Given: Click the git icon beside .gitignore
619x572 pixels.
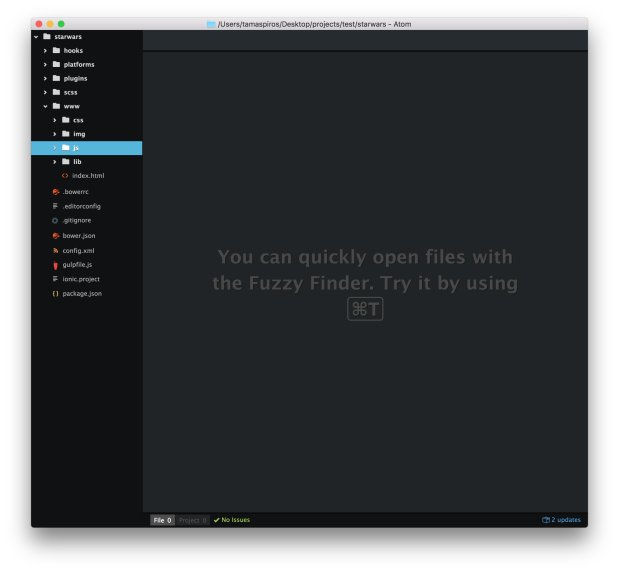Looking at the screenshot, I should [55, 221].
